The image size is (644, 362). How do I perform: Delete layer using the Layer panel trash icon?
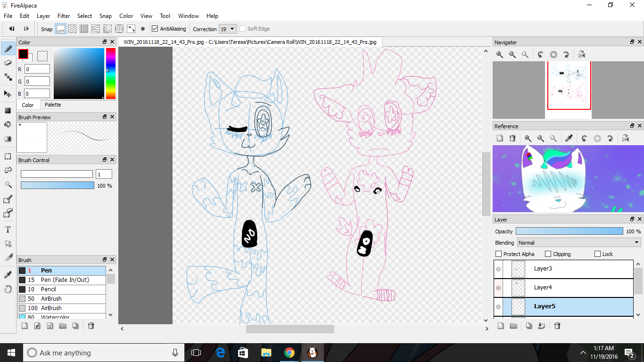[557, 326]
